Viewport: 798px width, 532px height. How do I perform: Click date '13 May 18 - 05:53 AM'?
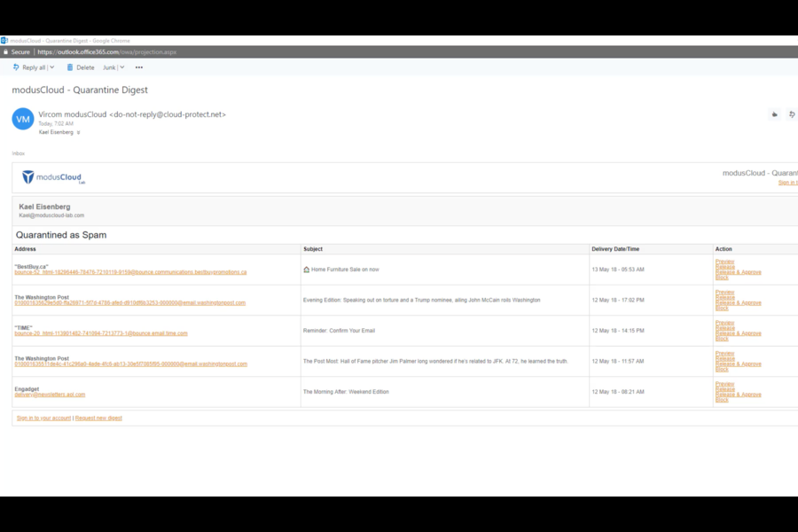(618, 270)
